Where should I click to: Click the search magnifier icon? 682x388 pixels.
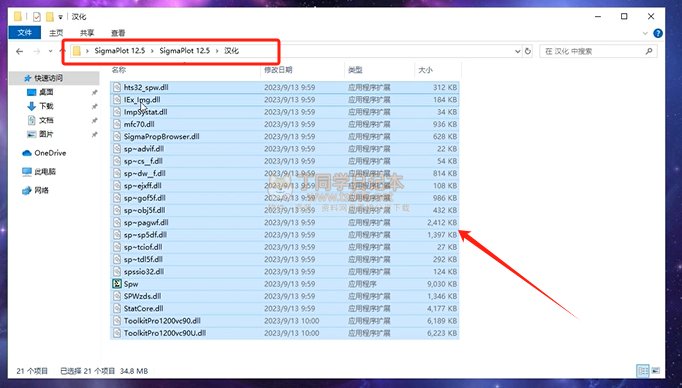click(x=649, y=51)
